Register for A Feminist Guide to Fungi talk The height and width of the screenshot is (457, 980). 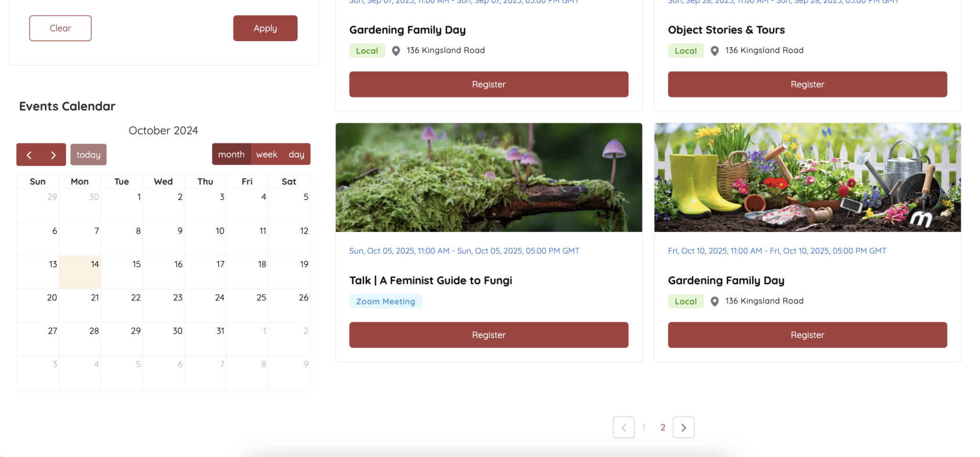tap(489, 335)
